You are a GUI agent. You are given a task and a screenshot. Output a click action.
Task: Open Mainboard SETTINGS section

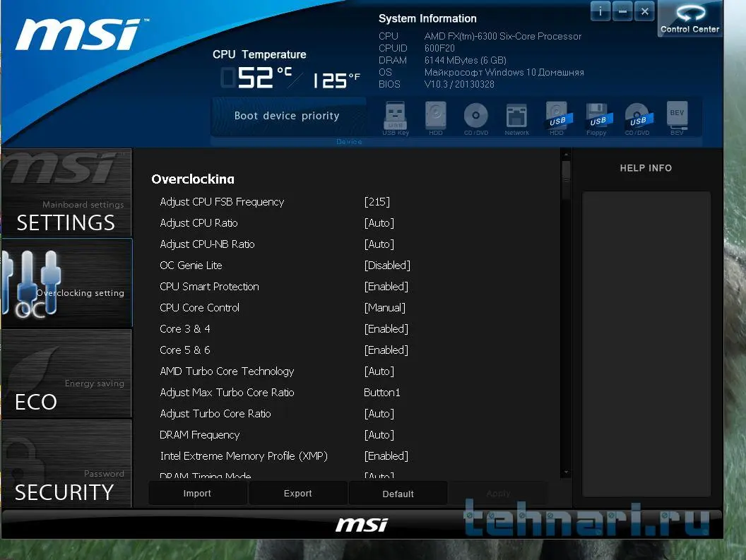66,193
